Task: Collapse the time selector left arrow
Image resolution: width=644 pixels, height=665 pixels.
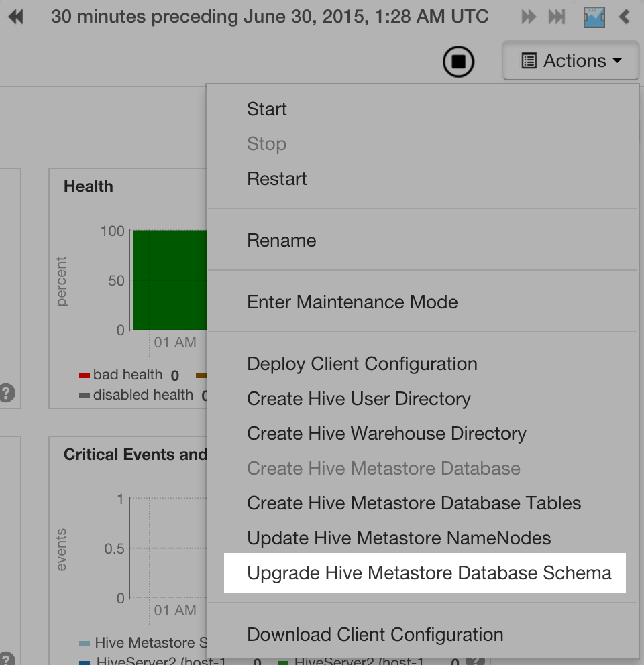Action: (x=625, y=17)
